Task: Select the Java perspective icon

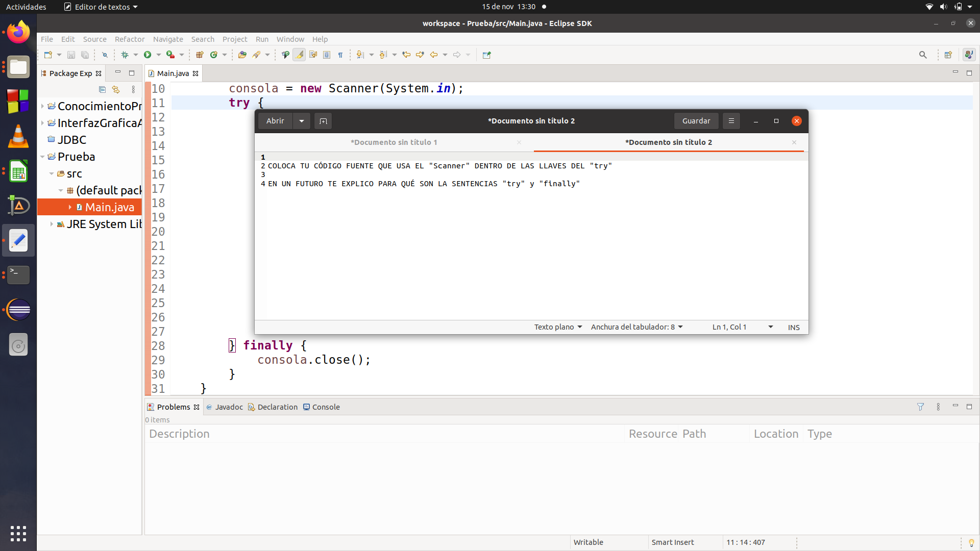Action: tap(969, 55)
